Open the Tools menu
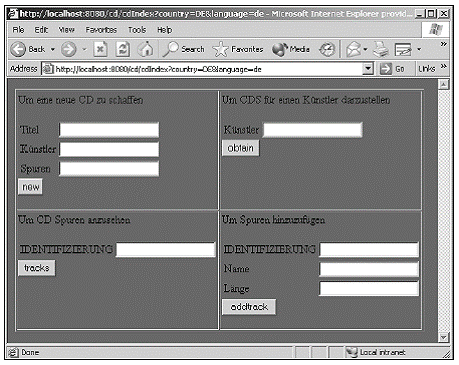Viewport: 459px width, 365px height. pos(137,30)
